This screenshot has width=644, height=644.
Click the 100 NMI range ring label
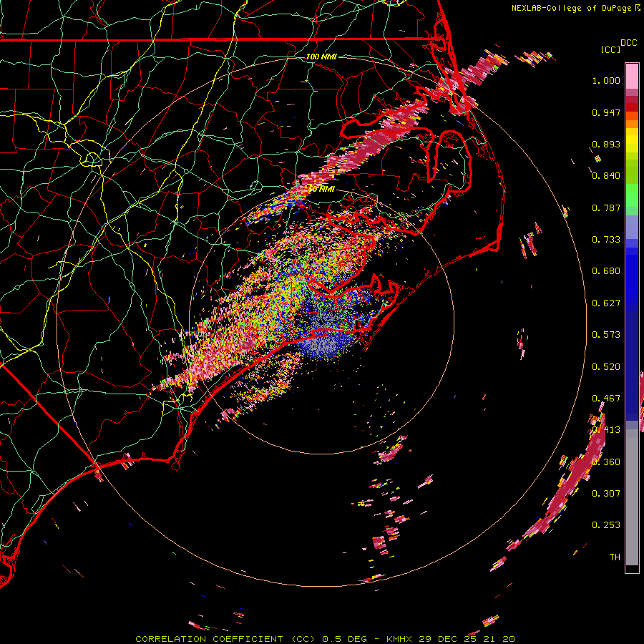(x=321, y=57)
